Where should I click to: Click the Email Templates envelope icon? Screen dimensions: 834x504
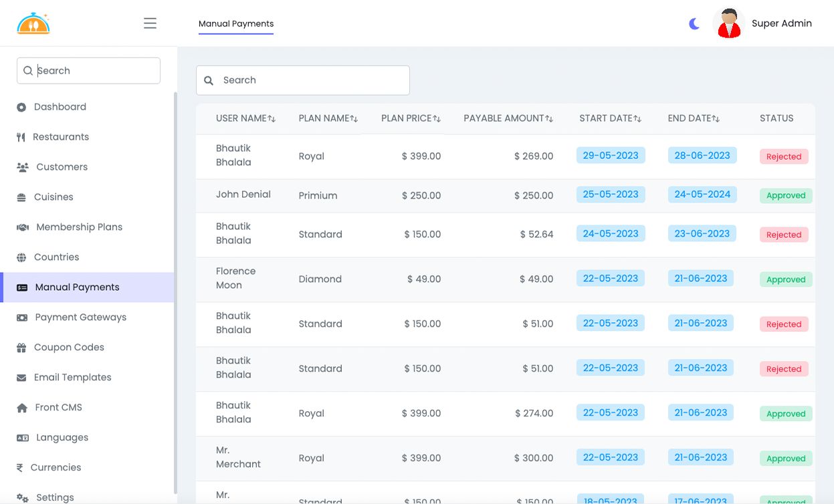pyautogui.click(x=21, y=378)
